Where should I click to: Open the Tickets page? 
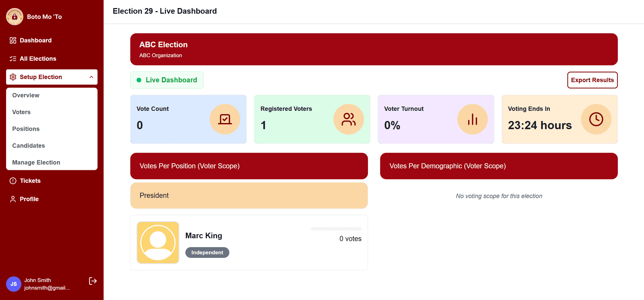pyautogui.click(x=30, y=181)
